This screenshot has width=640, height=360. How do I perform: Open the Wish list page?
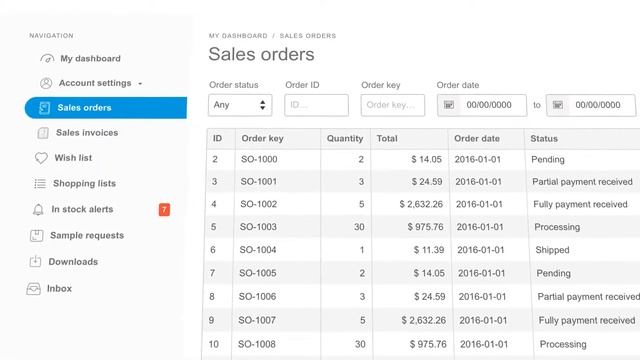pyautogui.click(x=73, y=158)
